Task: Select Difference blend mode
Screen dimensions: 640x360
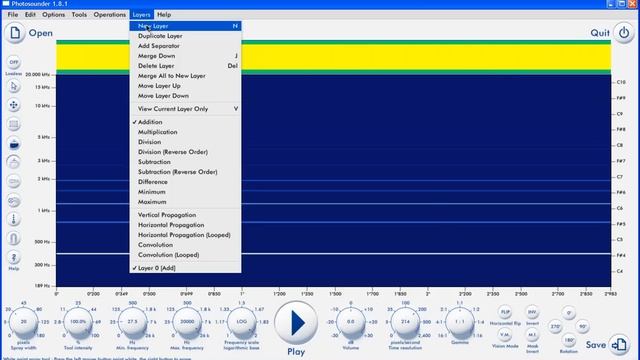Action: point(185,182)
